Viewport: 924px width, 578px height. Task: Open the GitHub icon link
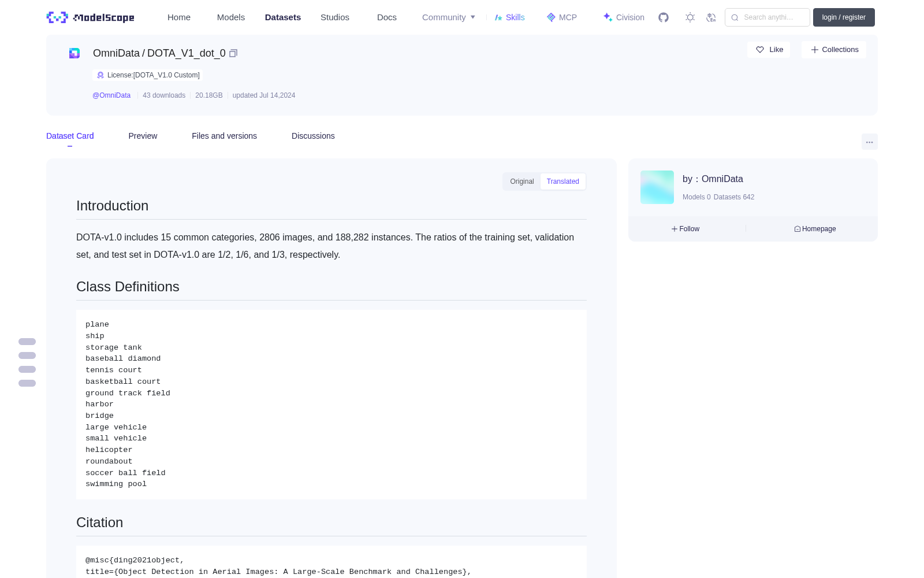click(x=664, y=17)
